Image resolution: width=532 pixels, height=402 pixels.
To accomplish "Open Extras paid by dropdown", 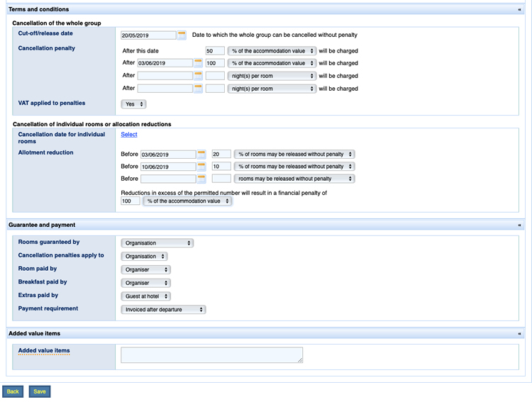I will point(145,296).
